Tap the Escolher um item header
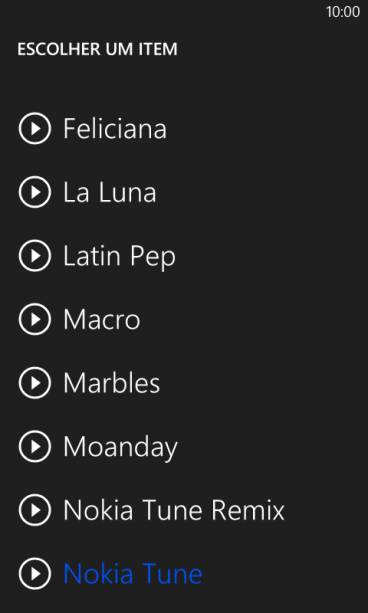368x613 pixels. click(x=97, y=49)
